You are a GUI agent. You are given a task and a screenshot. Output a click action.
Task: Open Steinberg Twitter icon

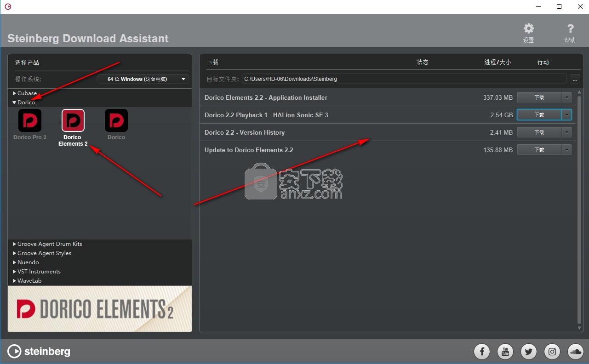tap(529, 352)
